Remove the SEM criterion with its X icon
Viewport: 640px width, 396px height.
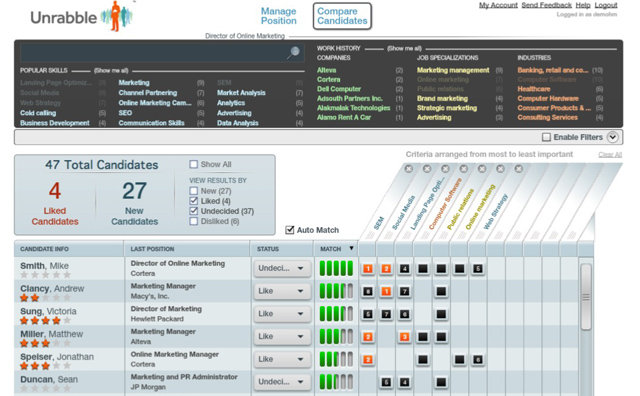pyautogui.click(x=408, y=169)
